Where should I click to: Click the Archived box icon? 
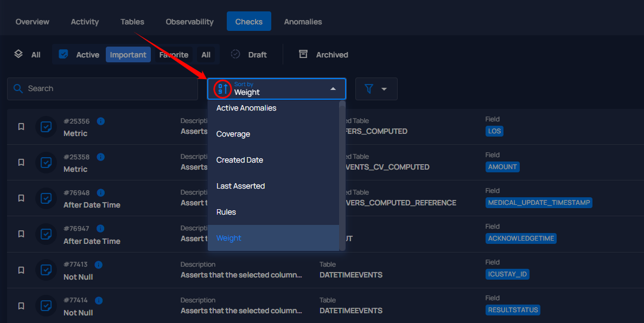[x=303, y=54]
